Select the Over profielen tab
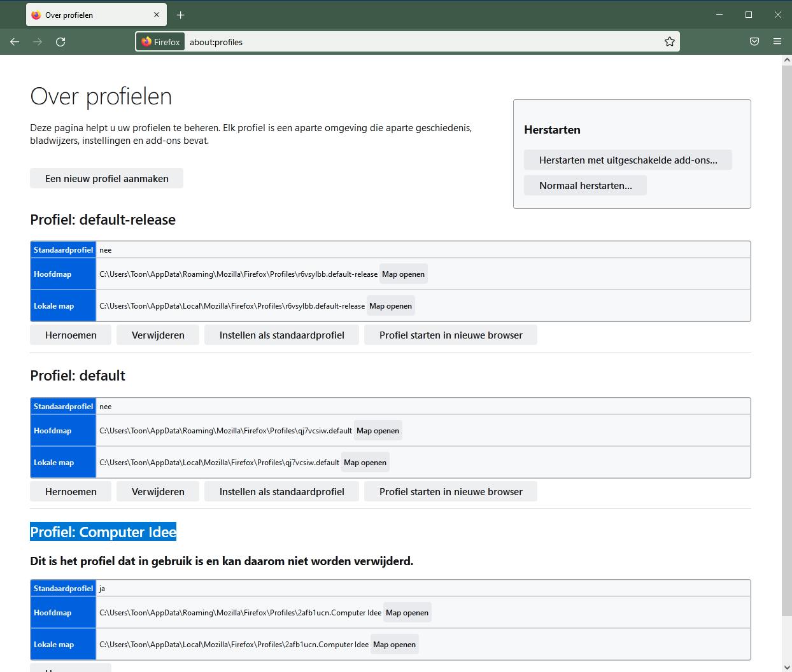792x672 pixels. [89, 15]
